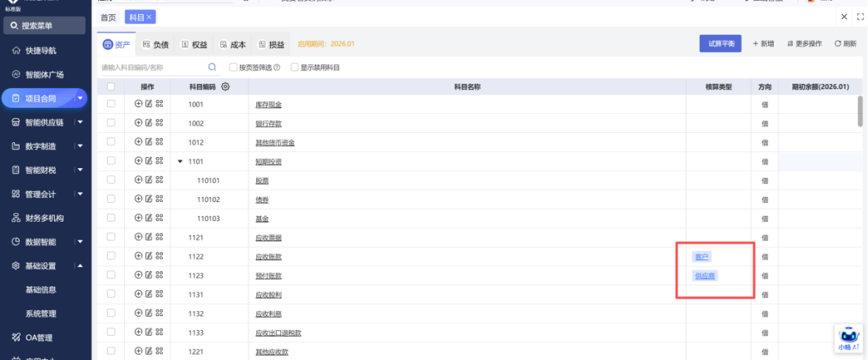Image resolution: width=868 pixels, height=360 pixels.
Task: Click the grid icon in row 1132
Action: [159, 313]
